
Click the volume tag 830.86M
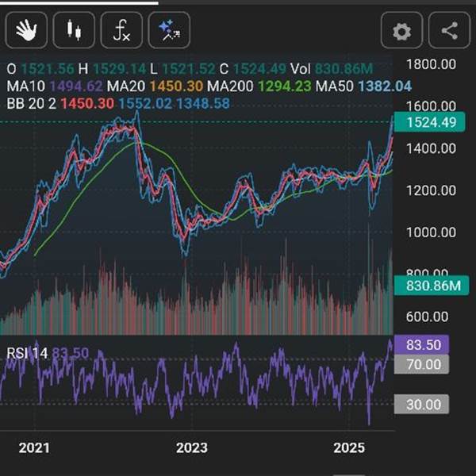click(x=432, y=286)
